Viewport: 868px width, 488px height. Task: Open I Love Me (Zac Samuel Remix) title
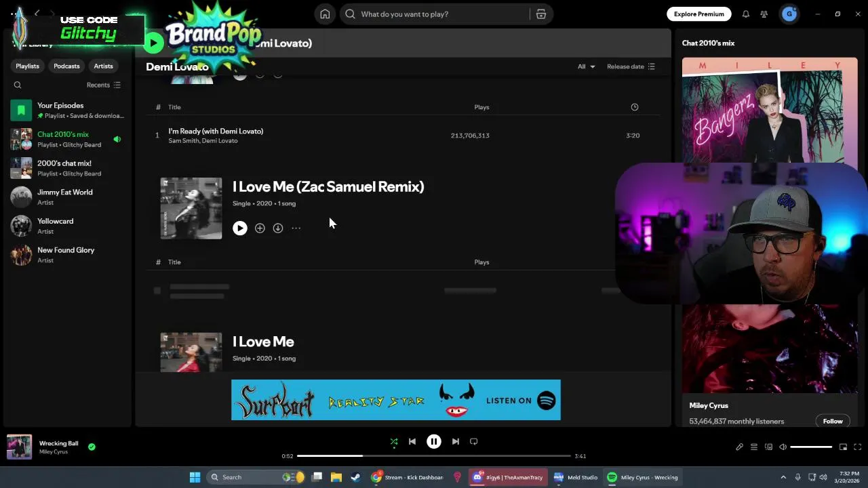328,186
